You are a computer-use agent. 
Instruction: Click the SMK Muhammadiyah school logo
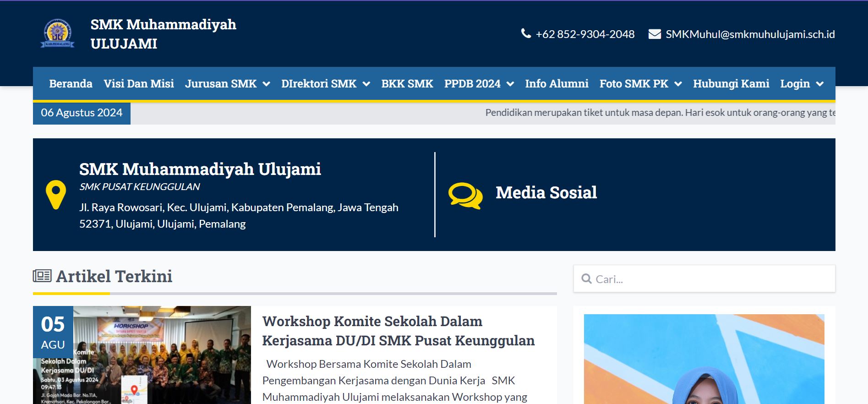coord(57,33)
